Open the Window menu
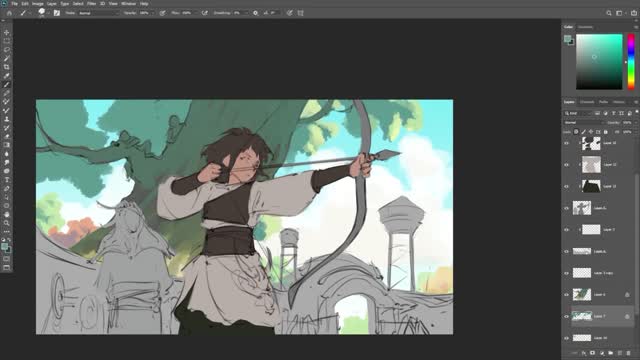The width and height of the screenshot is (640, 360). pyautogui.click(x=129, y=4)
